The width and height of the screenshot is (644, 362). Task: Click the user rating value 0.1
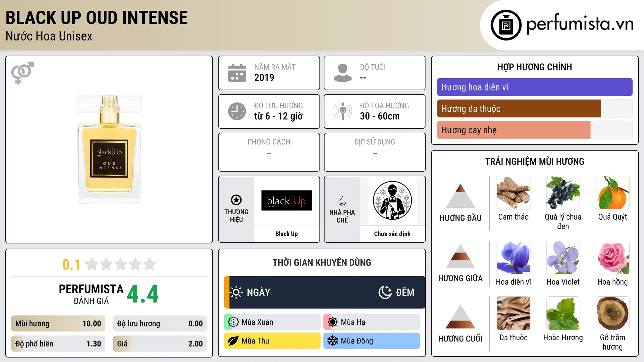71,265
